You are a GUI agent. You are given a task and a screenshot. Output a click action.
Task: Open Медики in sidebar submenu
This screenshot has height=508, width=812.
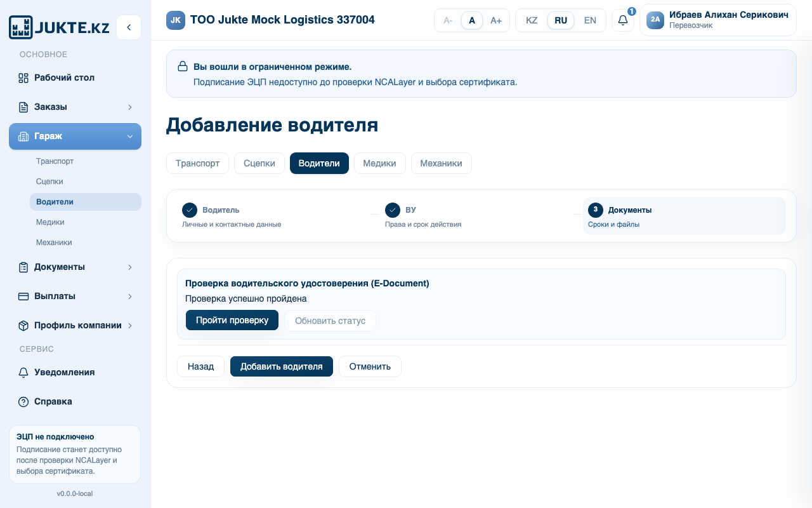coord(86,222)
